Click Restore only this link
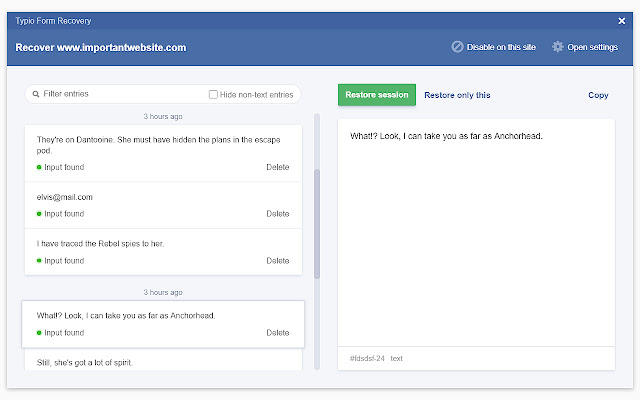The image size is (640, 400). tap(457, 95)
